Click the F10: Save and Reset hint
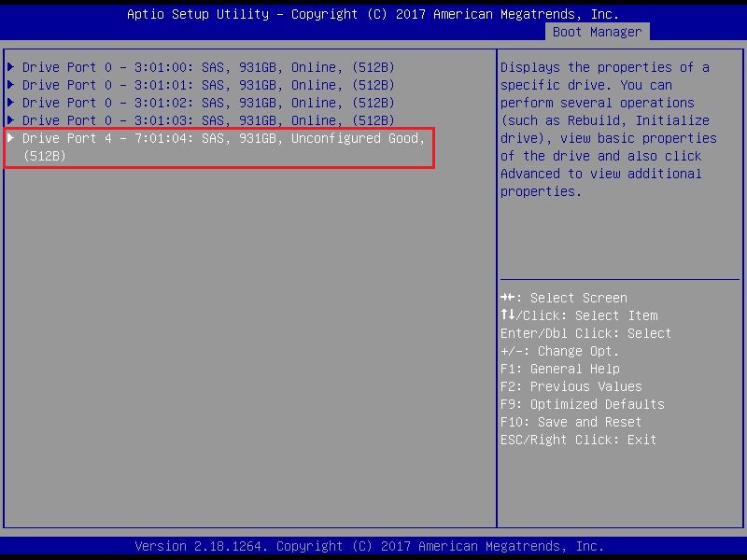The width and height of the screenshot is (747, 560). pyautogui.click(x=571, y=422)
